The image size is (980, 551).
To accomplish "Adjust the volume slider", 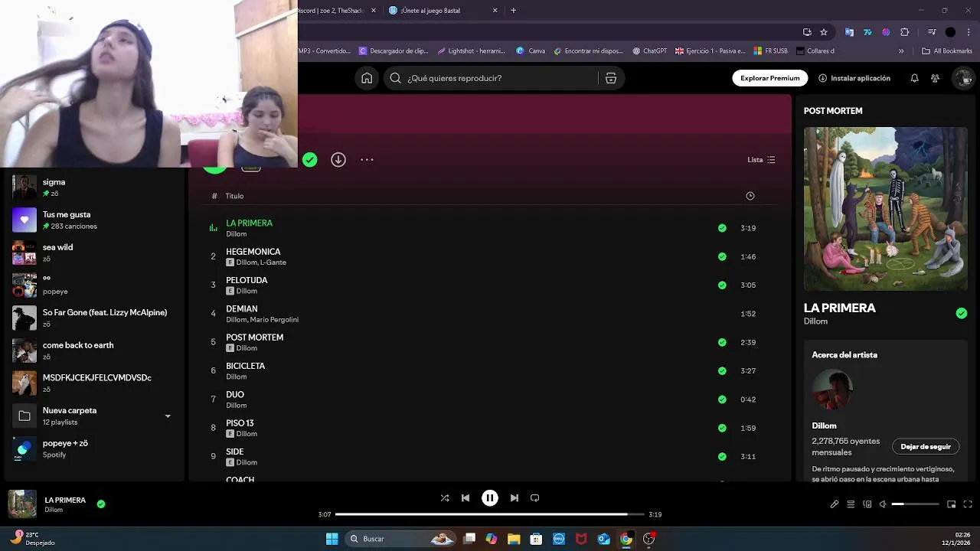I will [915, 504].
